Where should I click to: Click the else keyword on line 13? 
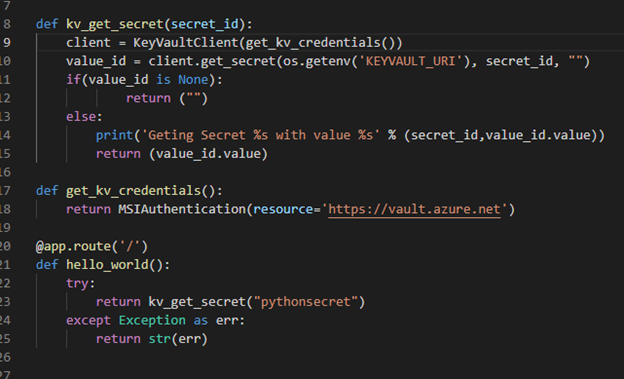coord(81,117)
